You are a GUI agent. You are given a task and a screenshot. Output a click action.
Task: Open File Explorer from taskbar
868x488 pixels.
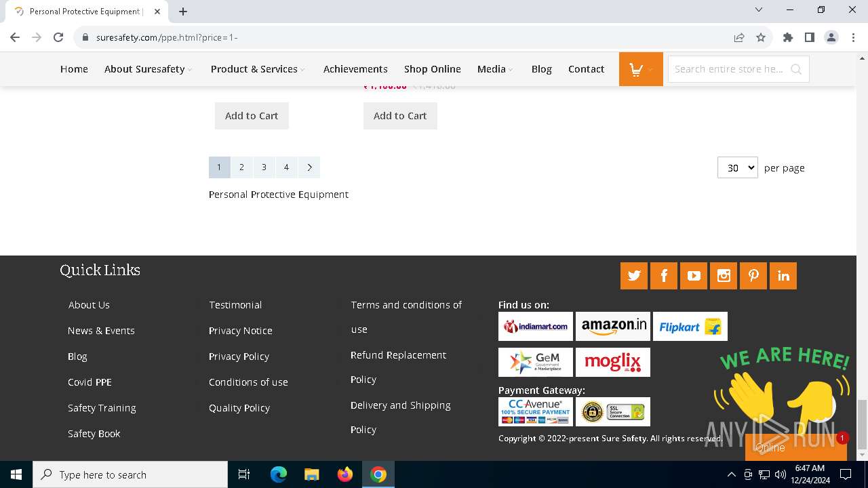[312, 474]
